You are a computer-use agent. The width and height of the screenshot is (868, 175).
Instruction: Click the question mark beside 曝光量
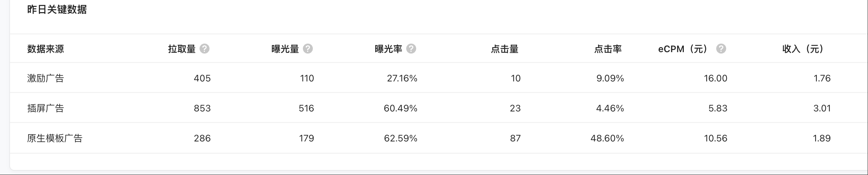[x=308, y=49]
